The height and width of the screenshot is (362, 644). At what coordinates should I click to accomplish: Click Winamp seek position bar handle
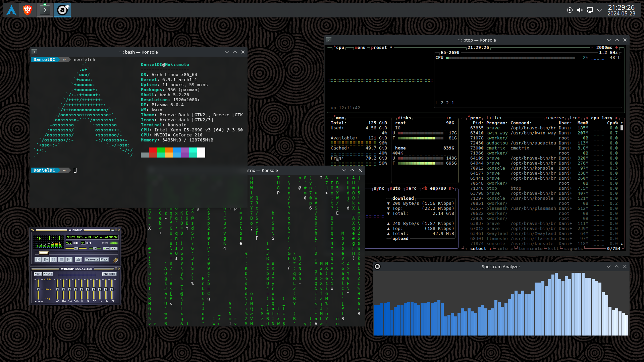(x=44, y=253)
